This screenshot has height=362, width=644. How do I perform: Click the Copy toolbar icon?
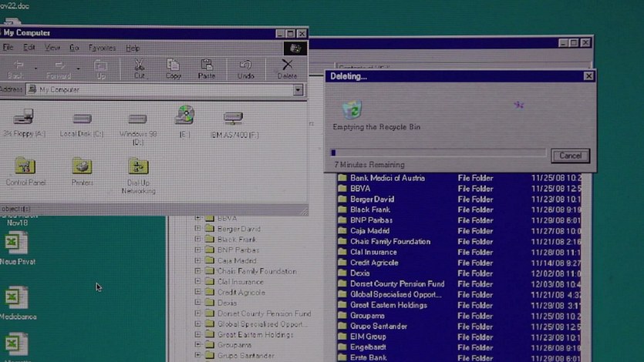click(174, 69)
